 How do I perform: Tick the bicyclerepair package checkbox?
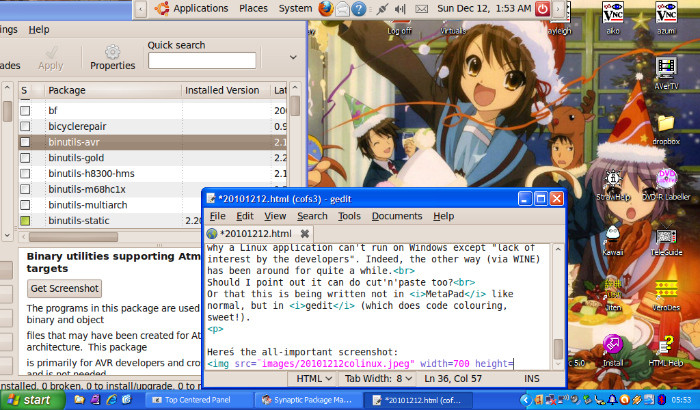point(25,126)
